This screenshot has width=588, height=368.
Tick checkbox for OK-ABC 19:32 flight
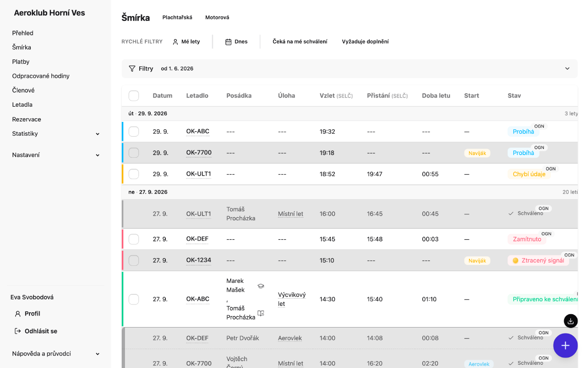pyautogui.click(x=134, y=132)
